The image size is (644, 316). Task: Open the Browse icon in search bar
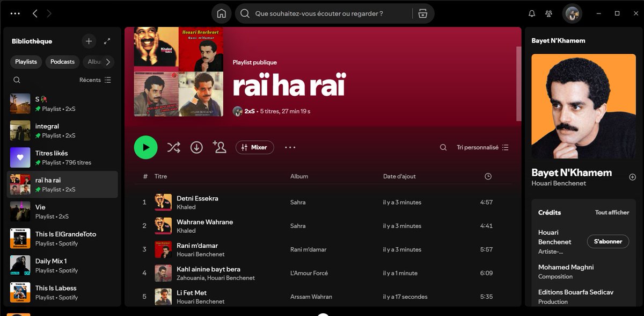pyautogui.click(x=423, y=13)
